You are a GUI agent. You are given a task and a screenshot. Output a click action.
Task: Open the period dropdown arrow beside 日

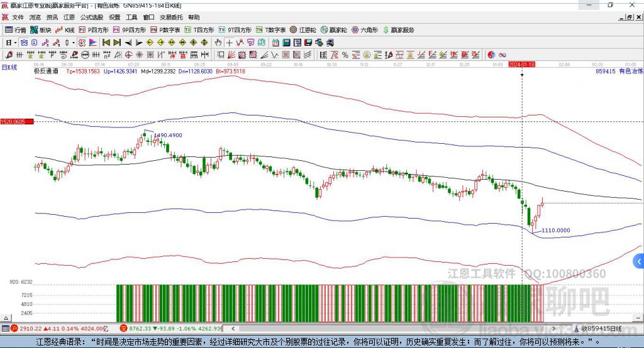pos(16,43)
